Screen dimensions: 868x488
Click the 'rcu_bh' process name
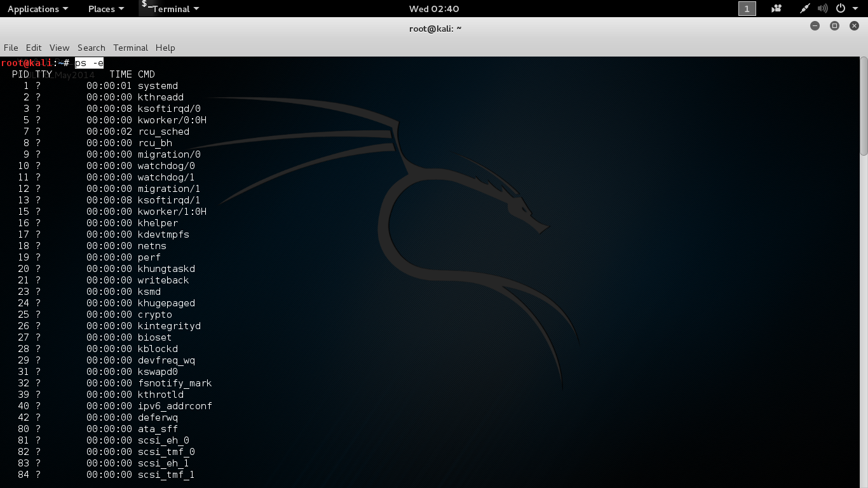tap(155, 143)
